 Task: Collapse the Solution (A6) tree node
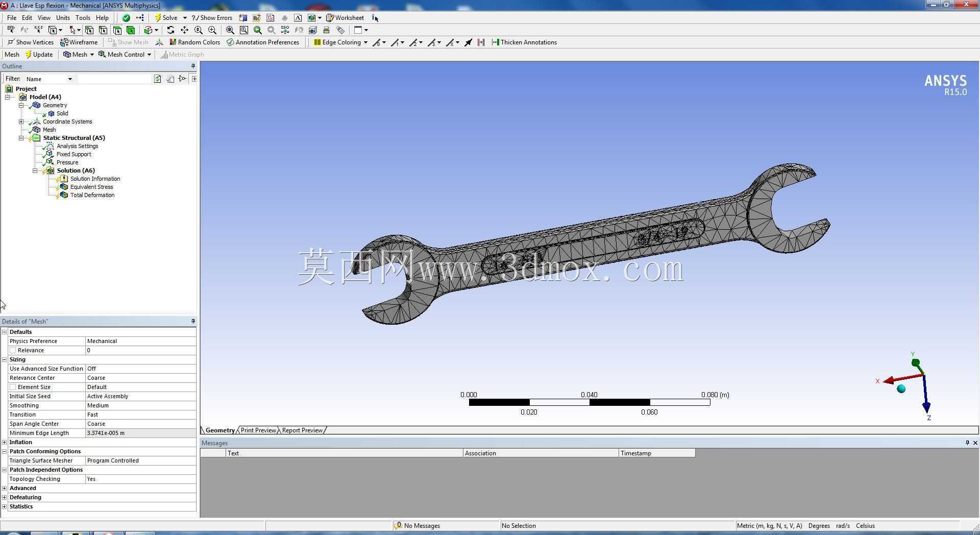(35, 171)
